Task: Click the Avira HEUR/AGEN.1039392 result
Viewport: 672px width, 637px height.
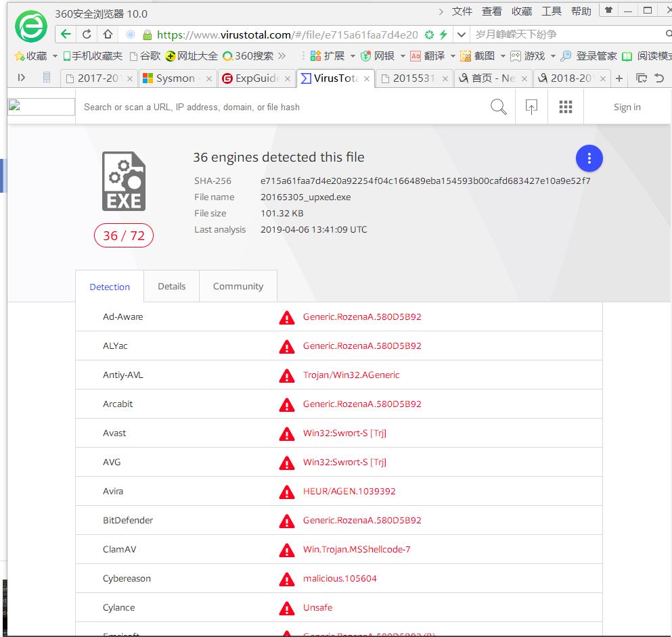Action: click(x=349, y=491)
